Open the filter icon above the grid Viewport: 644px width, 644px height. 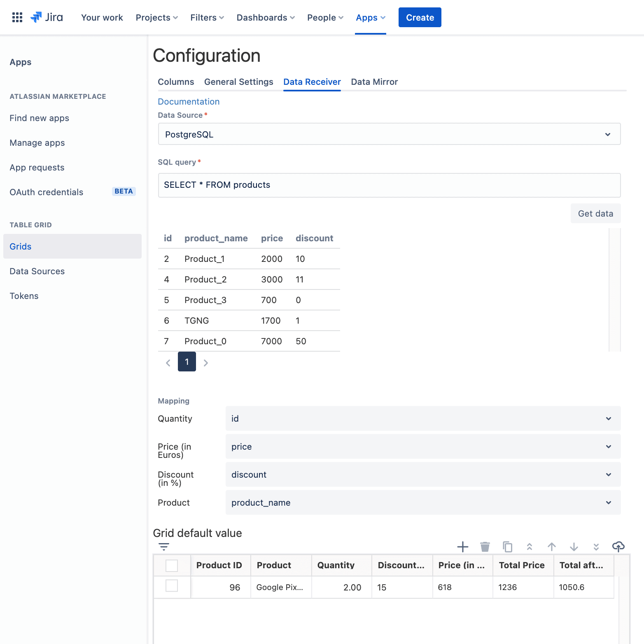tap(164, 547)
